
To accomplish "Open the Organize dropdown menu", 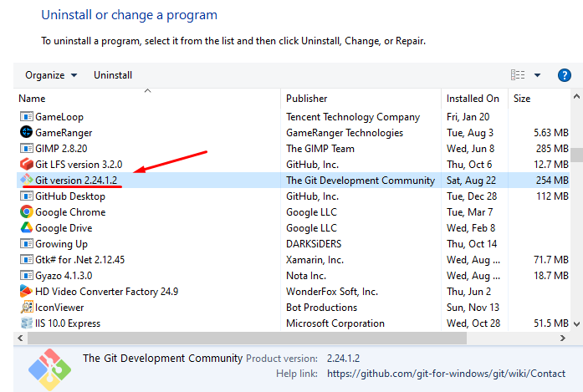I will pyautogui.click(x=50, y=75).
